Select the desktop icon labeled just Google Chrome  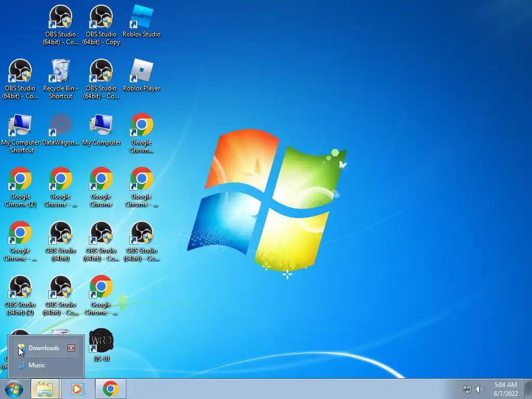[x=101, y=187]
